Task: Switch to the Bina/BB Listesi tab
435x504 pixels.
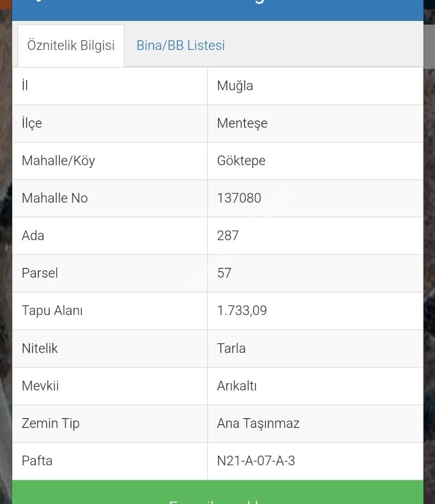Action: (x=180, y=45)
